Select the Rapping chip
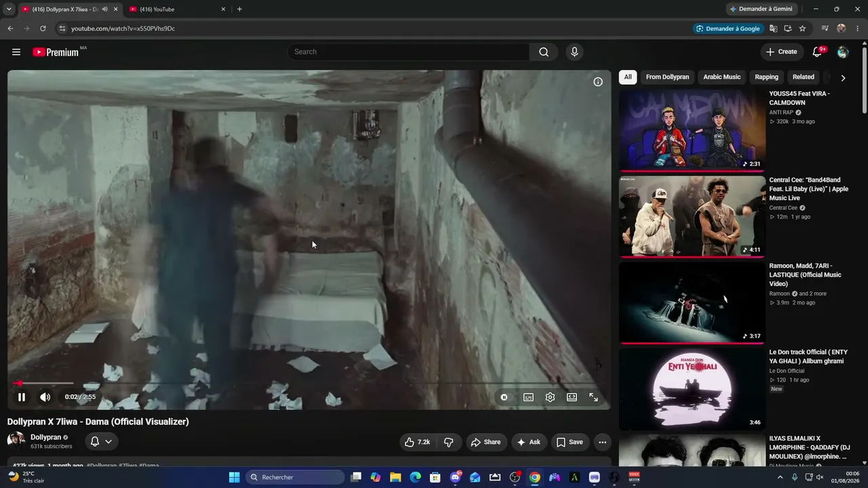 (766, 77)
